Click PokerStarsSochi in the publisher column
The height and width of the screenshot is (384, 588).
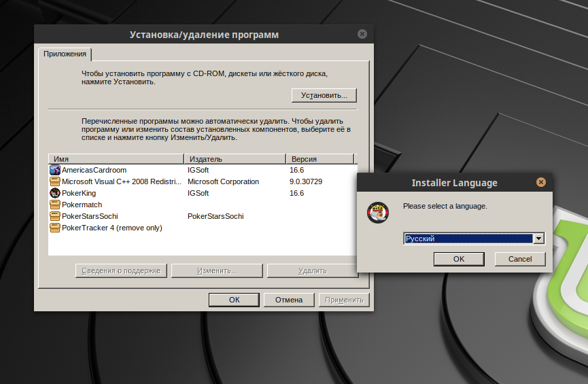(215, 216)
